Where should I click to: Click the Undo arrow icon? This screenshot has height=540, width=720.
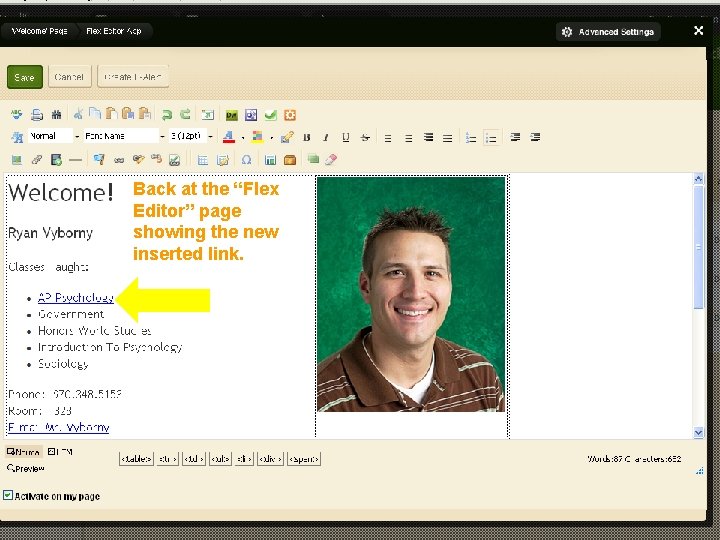click(167, 115)
